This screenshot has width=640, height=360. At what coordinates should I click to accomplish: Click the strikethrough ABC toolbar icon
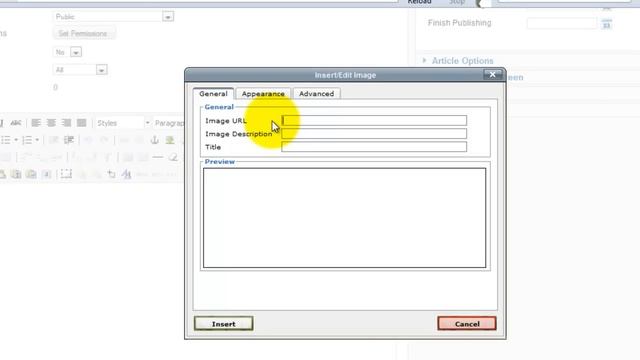[16, 123]
